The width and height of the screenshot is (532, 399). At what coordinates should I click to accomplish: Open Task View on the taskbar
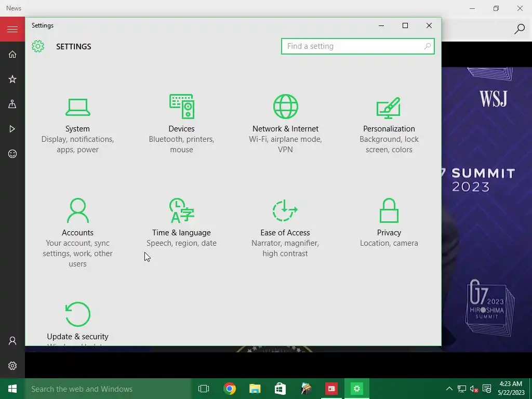tap(204, 389)
